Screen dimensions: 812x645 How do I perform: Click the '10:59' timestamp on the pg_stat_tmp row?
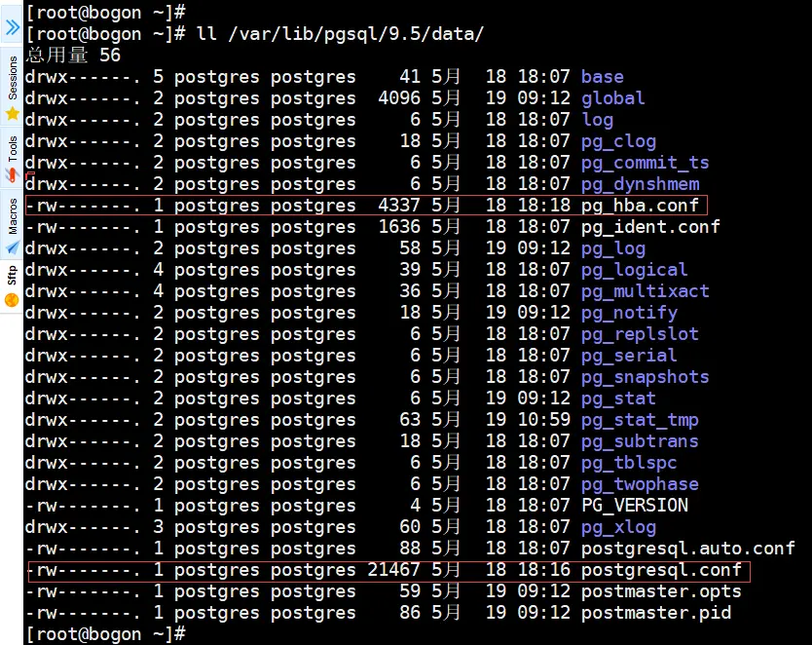543,420
